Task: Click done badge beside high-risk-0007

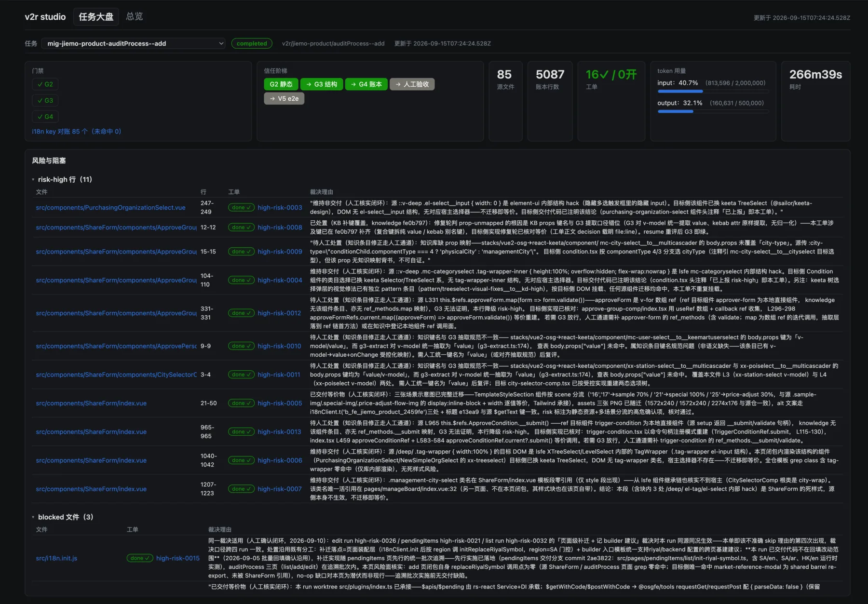Action: coord(241,489)
